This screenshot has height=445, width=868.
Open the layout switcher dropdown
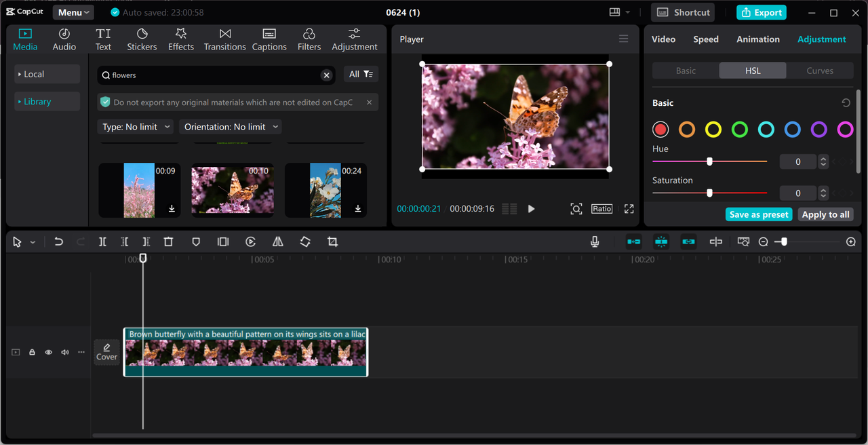tap(620, 12)
